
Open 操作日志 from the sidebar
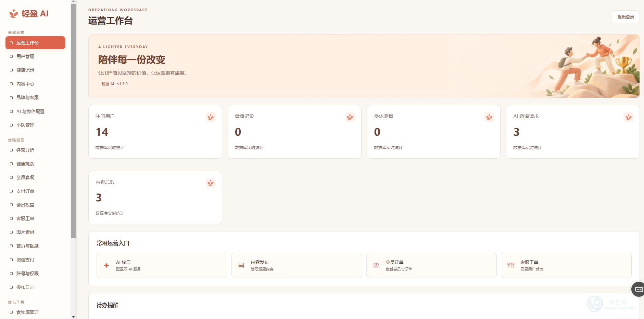(35, 287)
